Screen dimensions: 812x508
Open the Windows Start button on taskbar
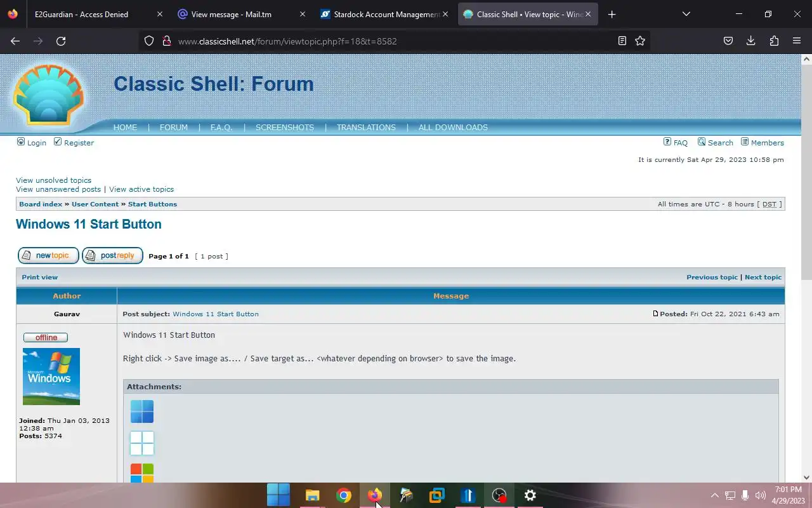point(278,495)
